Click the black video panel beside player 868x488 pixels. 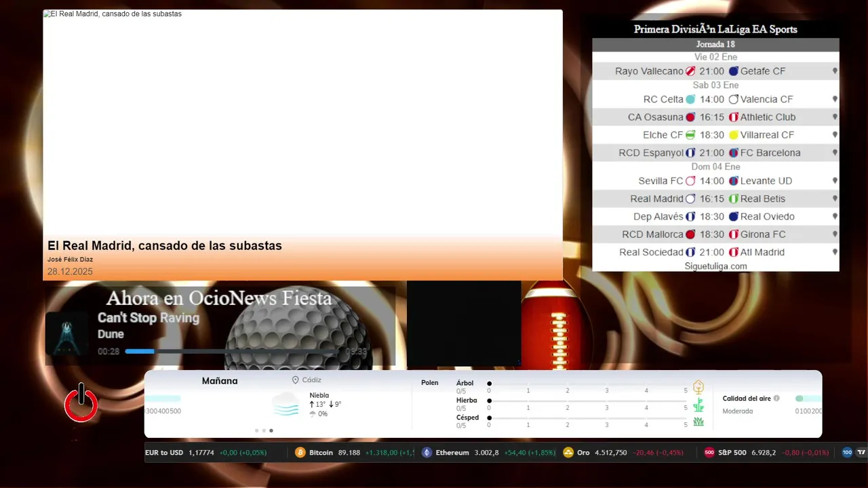(464, 324)
